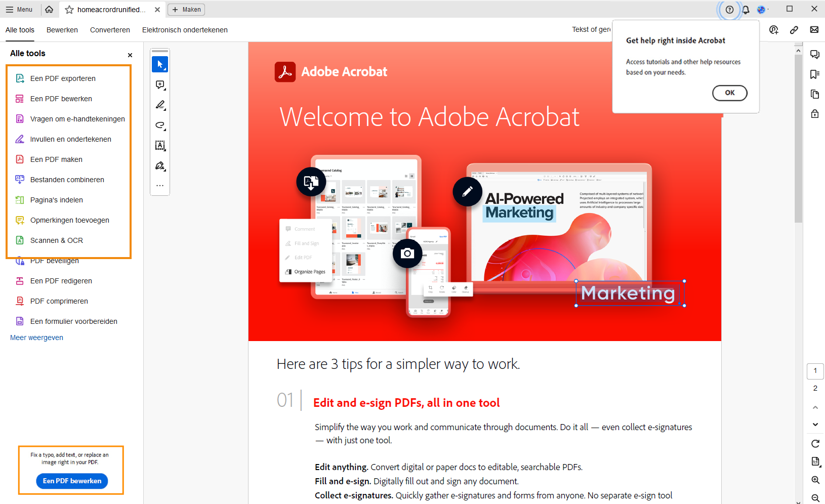Click the Welcome to Adobe Acrobat title
The image size is (825, 504).
pyautogui.click(x=429, y=117)
